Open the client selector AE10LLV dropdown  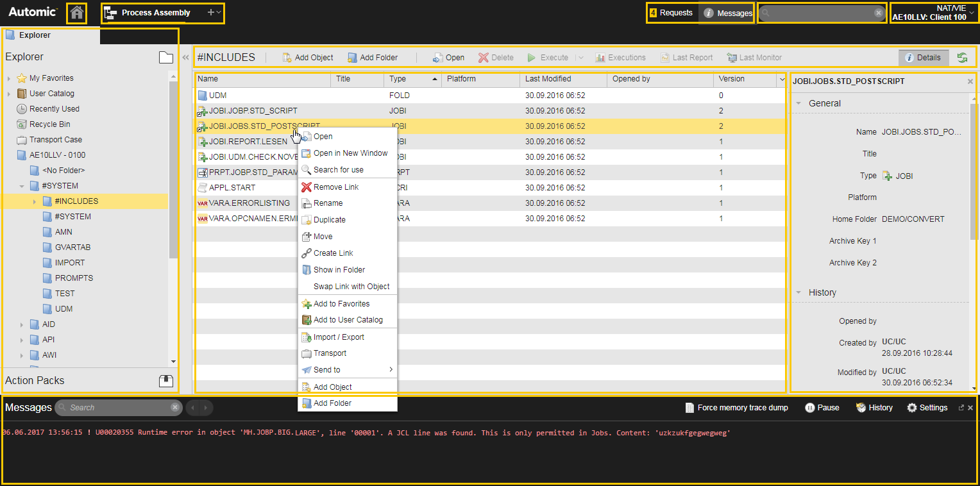[x=934, y=13]
